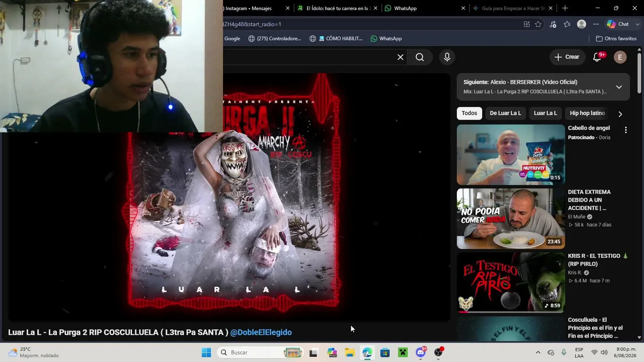Image resolution: width=644 pixels, height=362 pixels.
Task: Open KRIS R - EL TESTIGO video title
Action: (598, 260)
